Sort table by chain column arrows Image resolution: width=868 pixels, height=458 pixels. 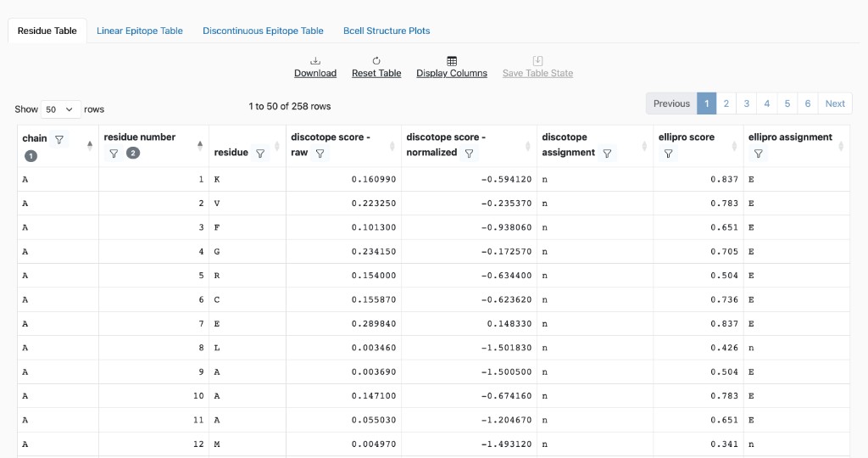pyautogui.click(x=90, y=145)
